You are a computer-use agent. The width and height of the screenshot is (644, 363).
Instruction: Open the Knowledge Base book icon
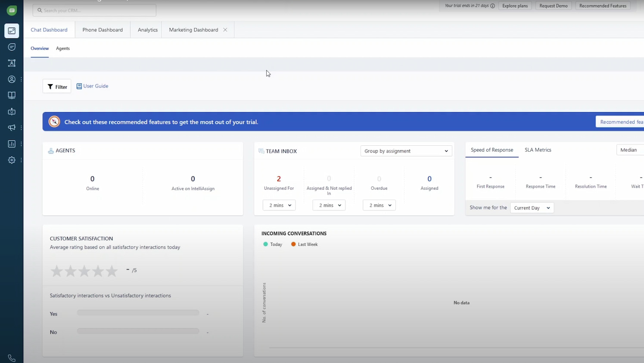(12, 95)
